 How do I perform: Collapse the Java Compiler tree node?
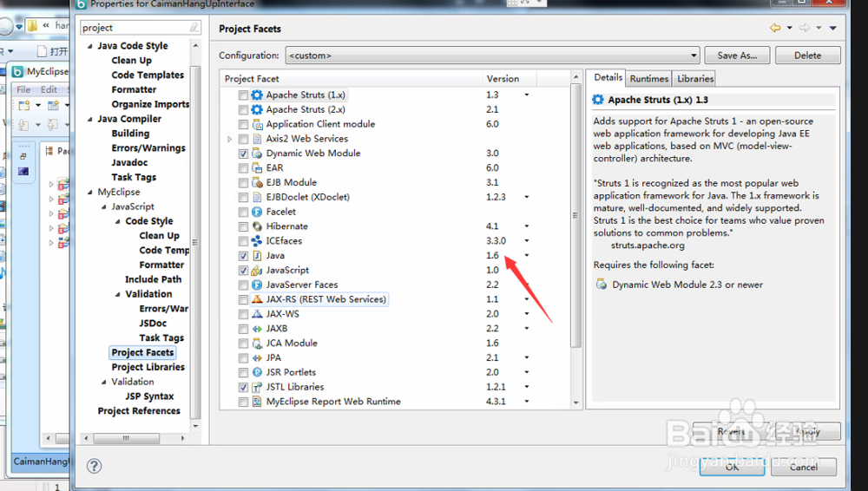[90, 119]
